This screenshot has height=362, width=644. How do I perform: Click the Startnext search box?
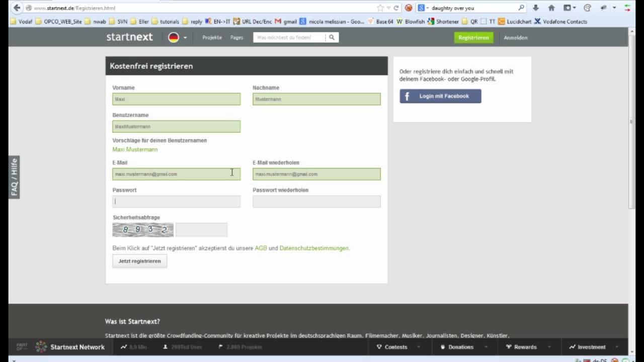pyautogui.click(x=289, y=37)
